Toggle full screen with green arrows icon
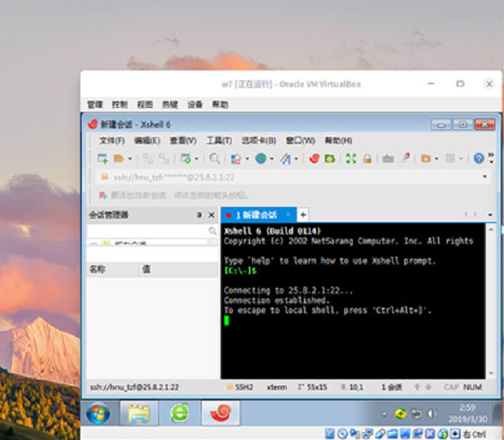Image resolution: width=504 pixels, height=440 pixels. click(x=351, y=158)
